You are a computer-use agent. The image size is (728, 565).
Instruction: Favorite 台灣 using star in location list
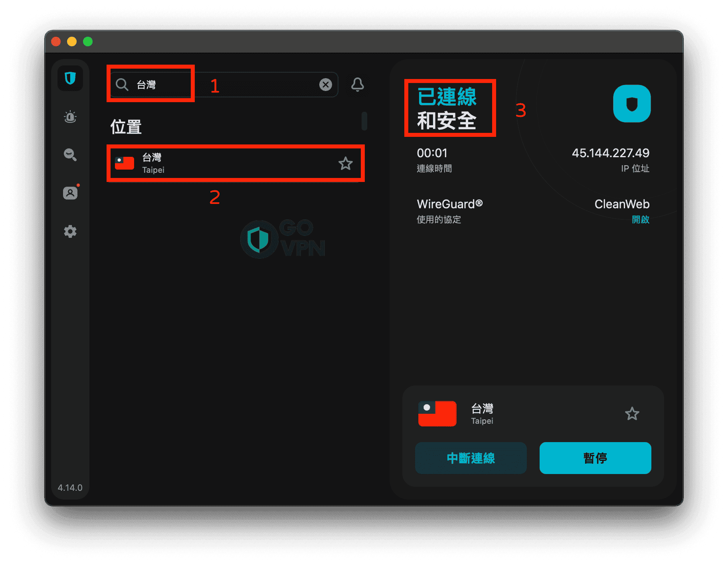click(345, 164)
